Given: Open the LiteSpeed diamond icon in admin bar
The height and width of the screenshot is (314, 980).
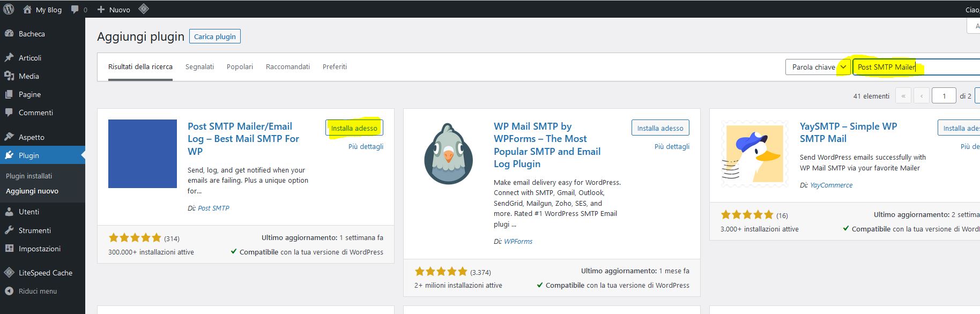Looking at the screenshot, I should click(143, 9).
